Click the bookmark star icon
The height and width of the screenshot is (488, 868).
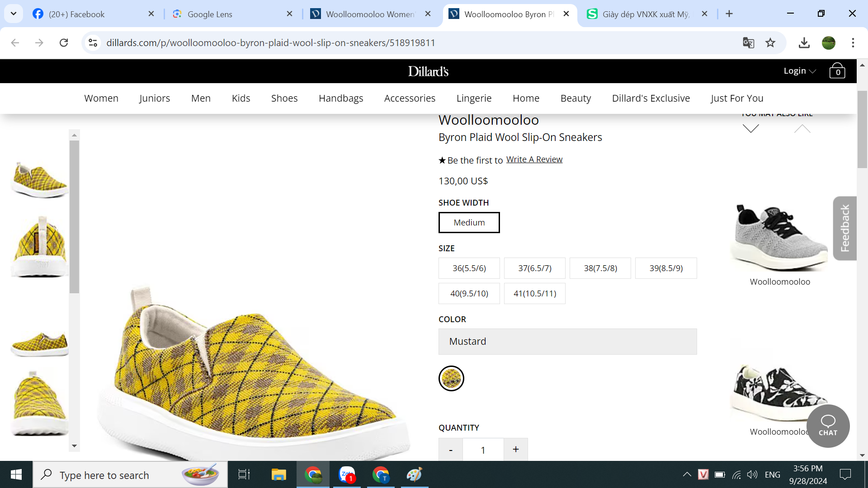pyautogui.click(x=770, y=42)
